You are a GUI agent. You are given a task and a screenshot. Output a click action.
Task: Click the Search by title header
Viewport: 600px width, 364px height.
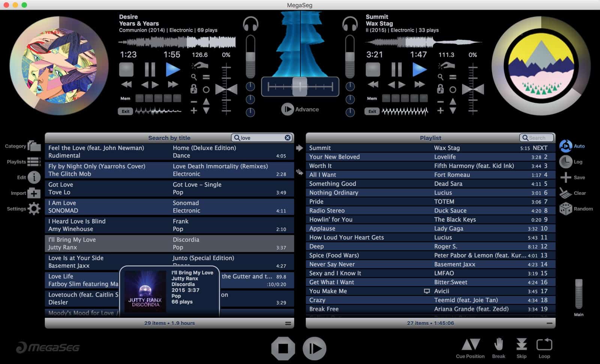(169, 138)
